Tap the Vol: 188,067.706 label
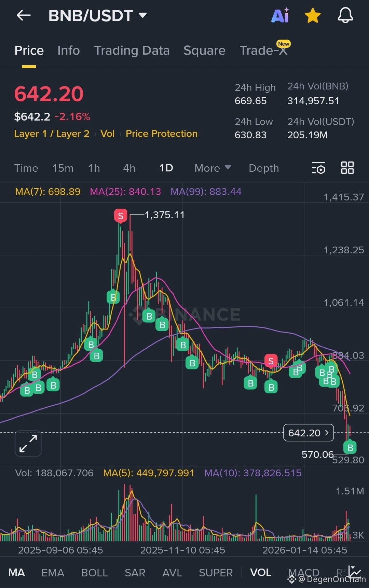The image size is (369, 588). click(x=54, y=473)
